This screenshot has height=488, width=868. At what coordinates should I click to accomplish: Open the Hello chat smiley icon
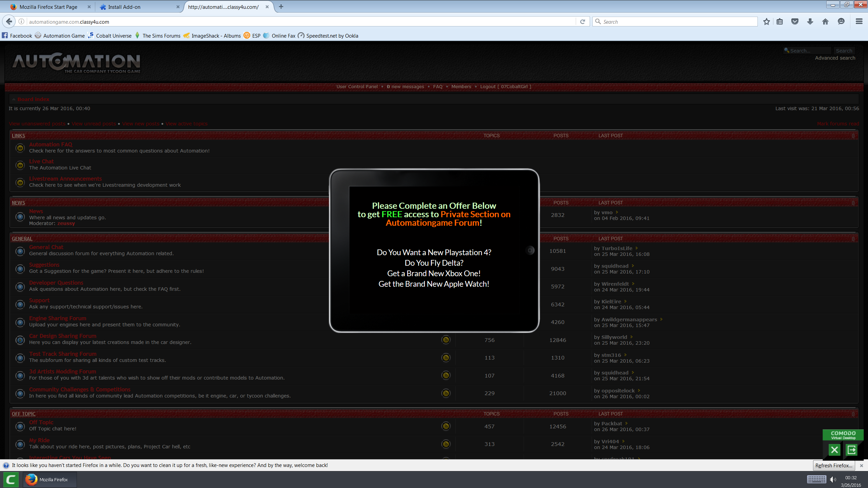tap(841, 22)
